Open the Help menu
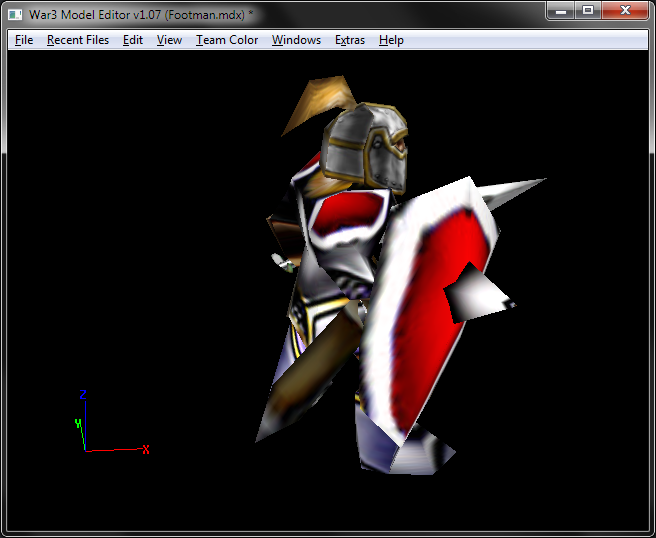 (x=391, y=40)
